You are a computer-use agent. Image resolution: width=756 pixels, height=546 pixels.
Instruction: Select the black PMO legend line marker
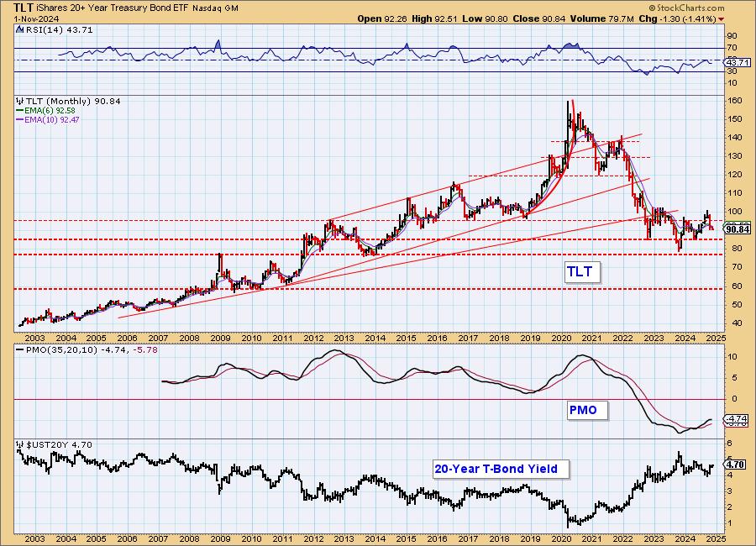coord(20,349)
